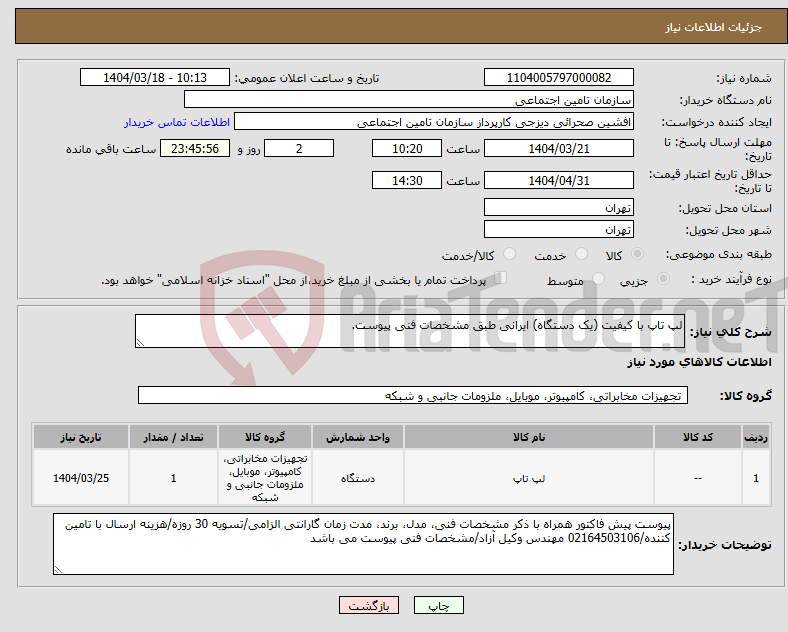Click the چاپ print button

439,605
